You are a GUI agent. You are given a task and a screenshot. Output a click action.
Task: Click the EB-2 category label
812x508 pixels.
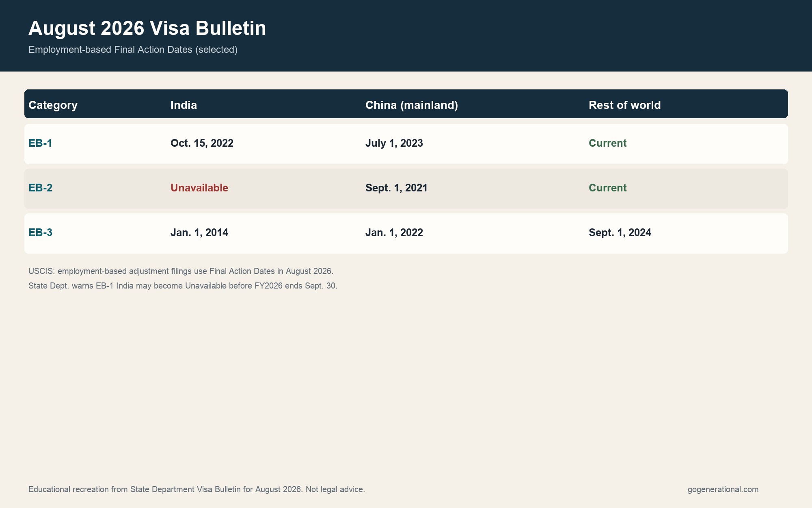(x=40, y=188)
